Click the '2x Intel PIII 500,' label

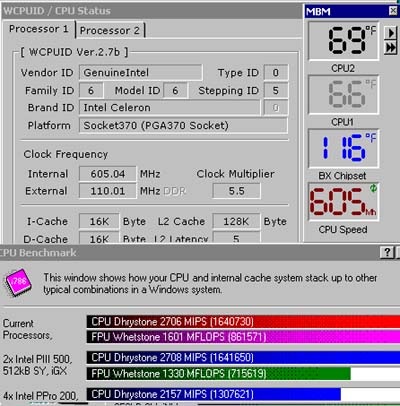click(x=37, y=359)
